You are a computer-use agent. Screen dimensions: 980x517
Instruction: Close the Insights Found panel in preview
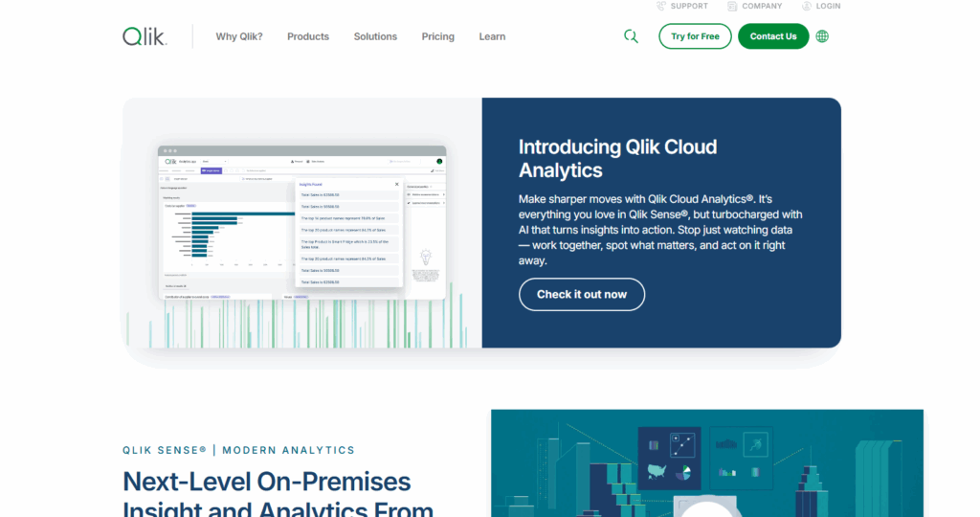(397, 184)
